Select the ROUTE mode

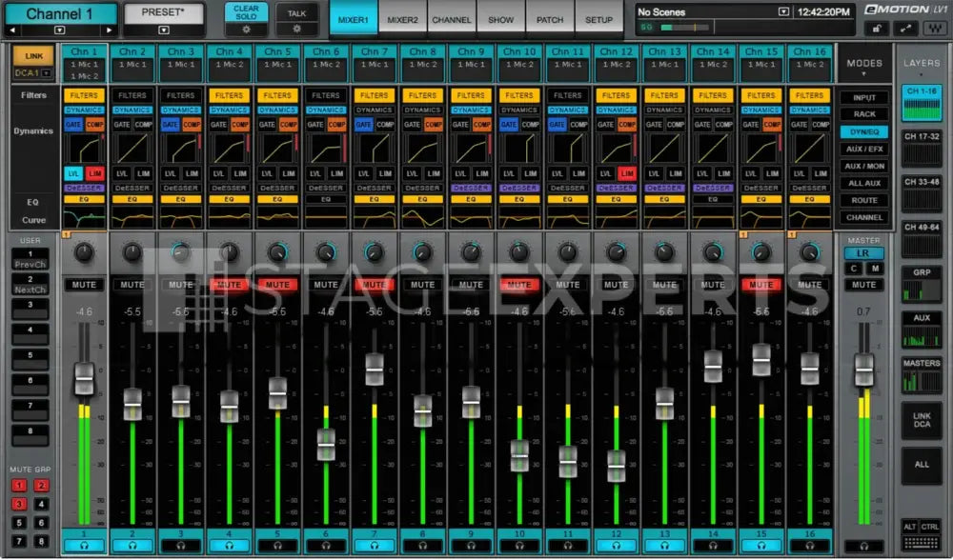(x=864, y=200)
